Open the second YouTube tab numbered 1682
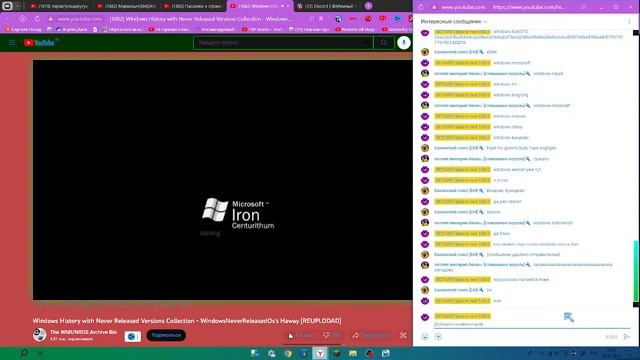Image resolution: width=640 pixels, height=360 pixels. click(127, 6)
